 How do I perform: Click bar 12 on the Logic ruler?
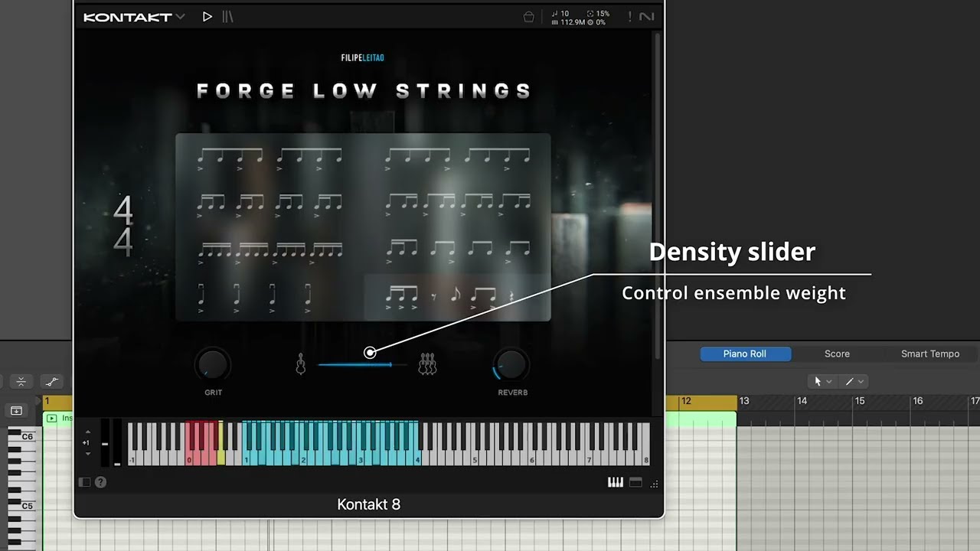[x=686, y=401]
